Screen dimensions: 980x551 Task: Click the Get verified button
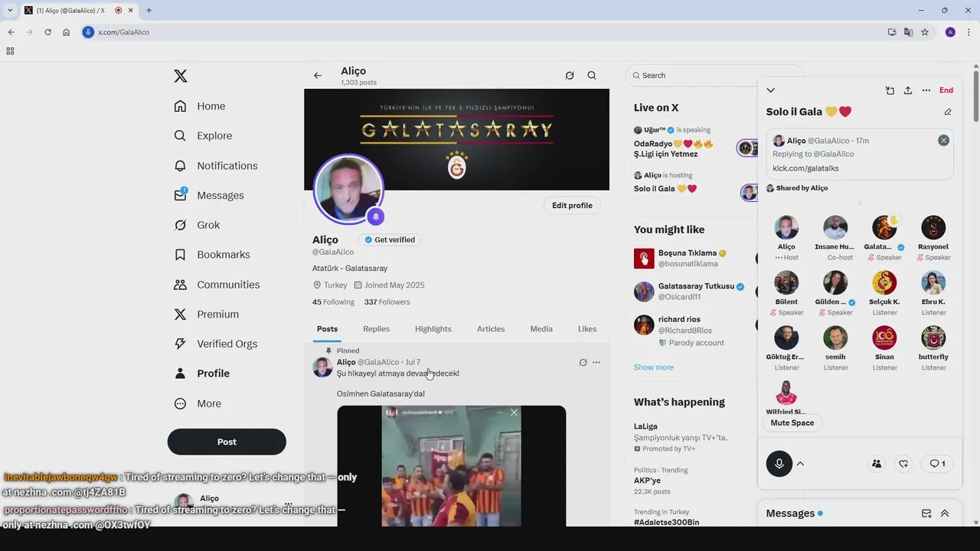390,240
